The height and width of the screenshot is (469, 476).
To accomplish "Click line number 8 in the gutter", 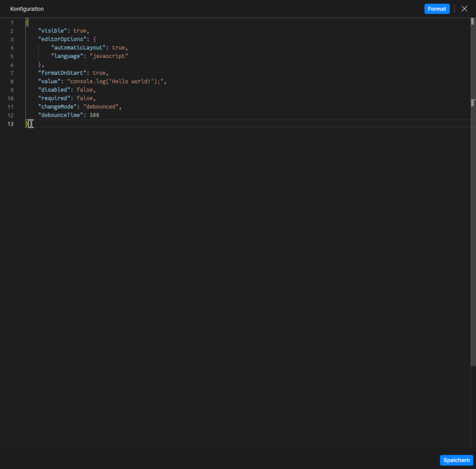I will pyautogui.click(x=12, y=81).
